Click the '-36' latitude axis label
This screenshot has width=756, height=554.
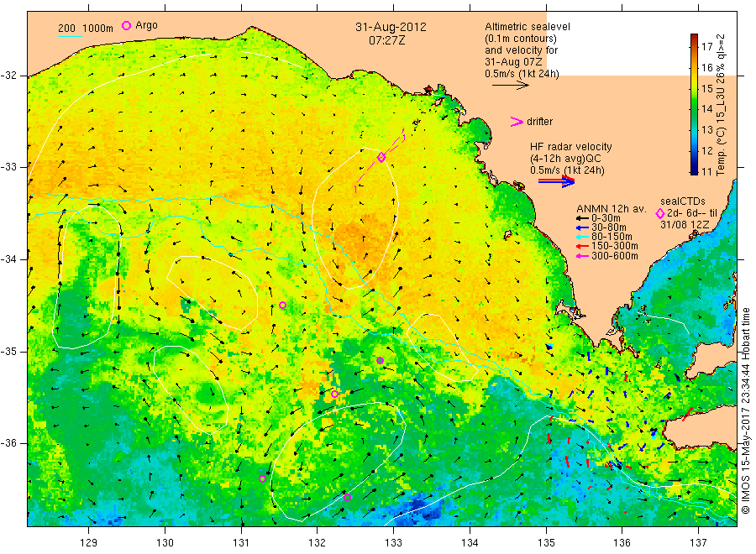8,443
